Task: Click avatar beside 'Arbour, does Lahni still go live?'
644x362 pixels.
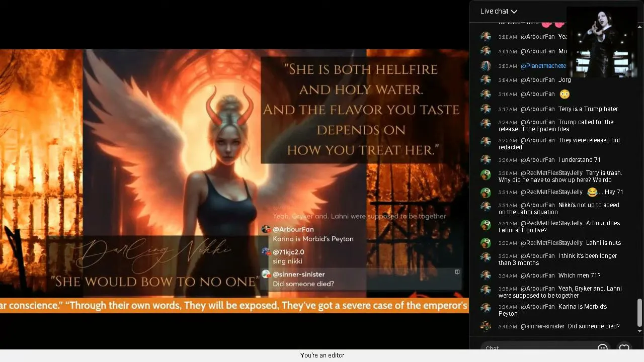Action: pyautogui.click(x=486, y=224)
